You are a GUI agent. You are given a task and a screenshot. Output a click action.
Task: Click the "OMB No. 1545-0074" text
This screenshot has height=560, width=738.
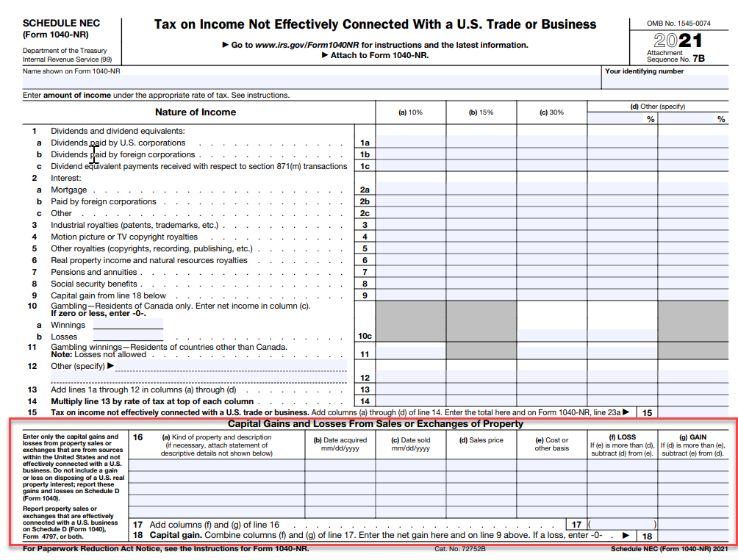pos(678,23)
